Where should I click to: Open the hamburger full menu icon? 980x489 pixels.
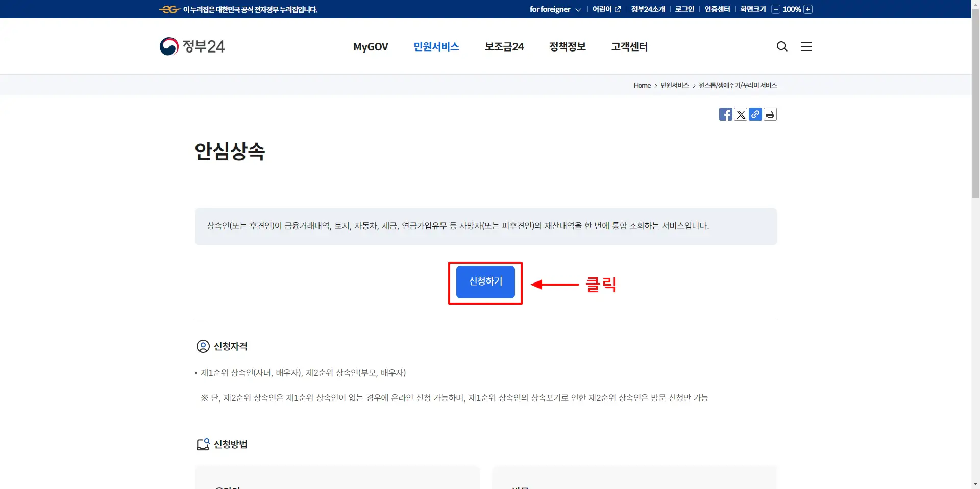tap(806, 46)
